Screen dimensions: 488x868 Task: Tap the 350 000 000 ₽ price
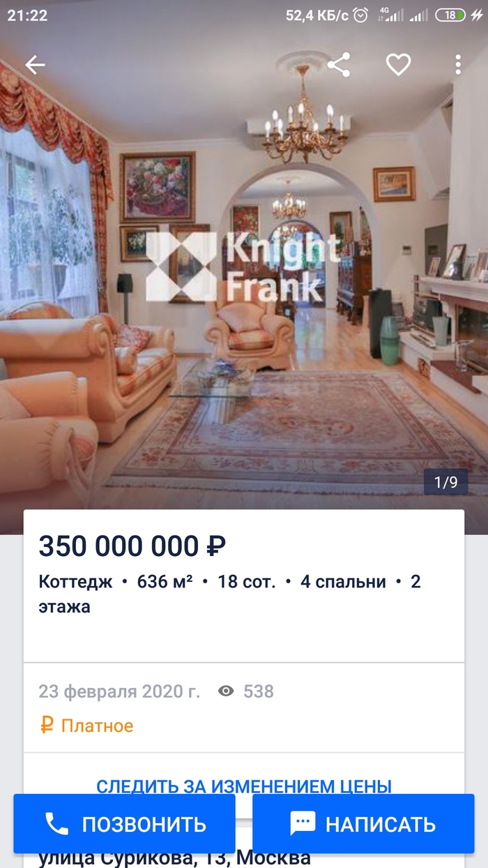click(132, 546)
